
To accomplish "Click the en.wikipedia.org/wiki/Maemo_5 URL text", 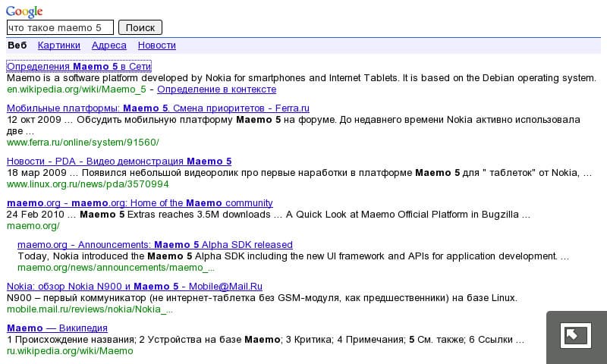I will (x=77, y=89).
